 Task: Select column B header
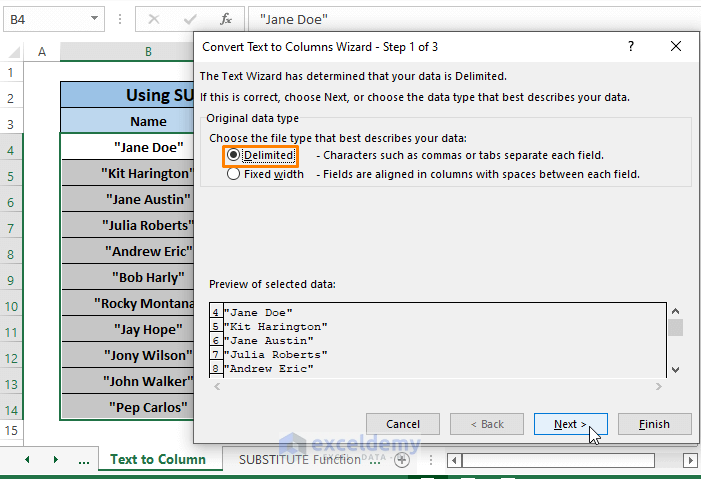pos(127,52)
